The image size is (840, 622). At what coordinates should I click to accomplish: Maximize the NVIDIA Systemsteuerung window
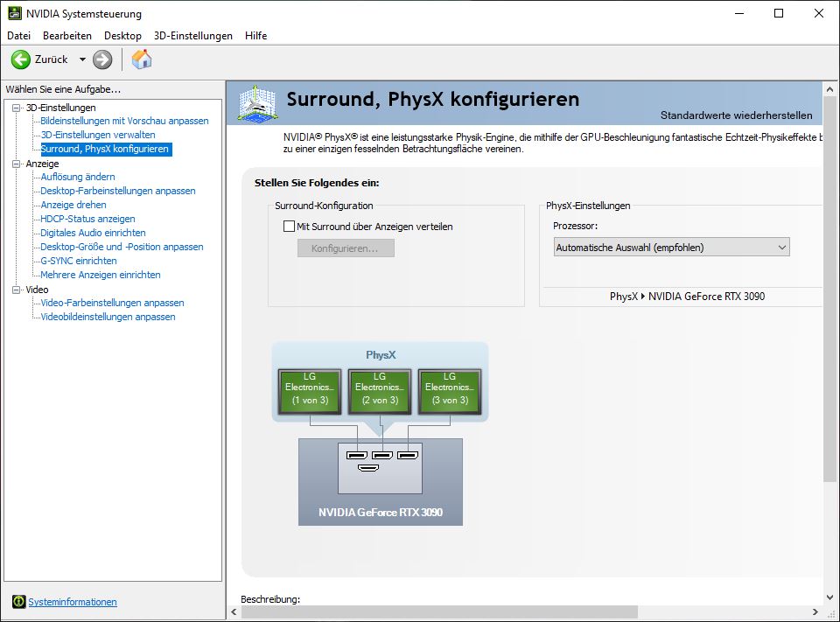(779, 13)
